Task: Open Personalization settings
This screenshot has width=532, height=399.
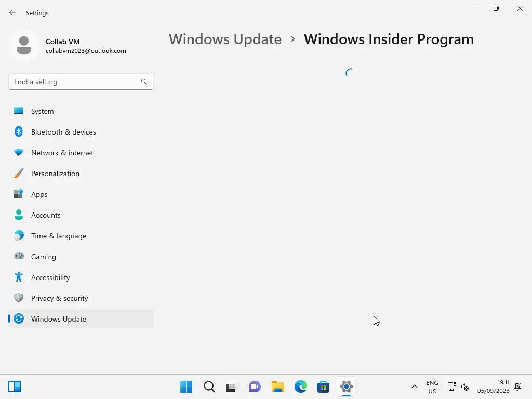Action: [x=81, y=174]
